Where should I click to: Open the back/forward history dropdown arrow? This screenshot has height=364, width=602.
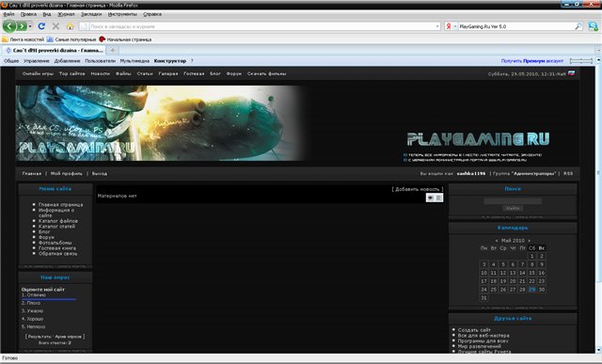click(x=30, y=26)
